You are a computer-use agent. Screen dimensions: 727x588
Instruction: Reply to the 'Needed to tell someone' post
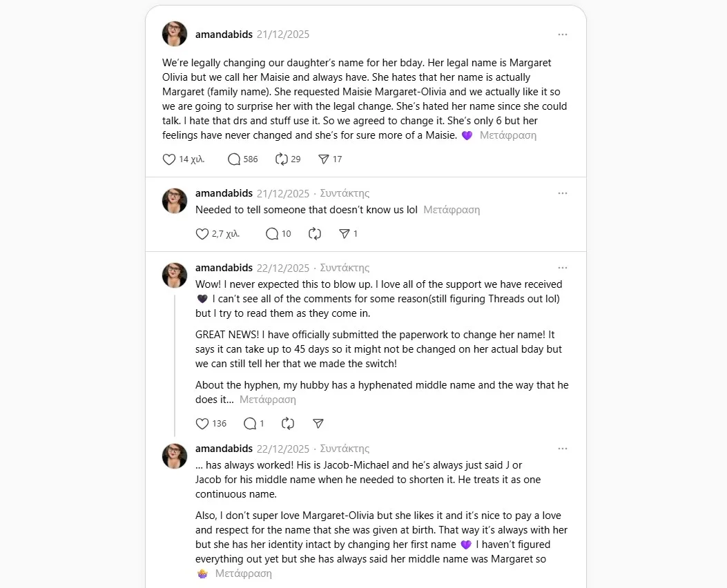pos(272,234)
